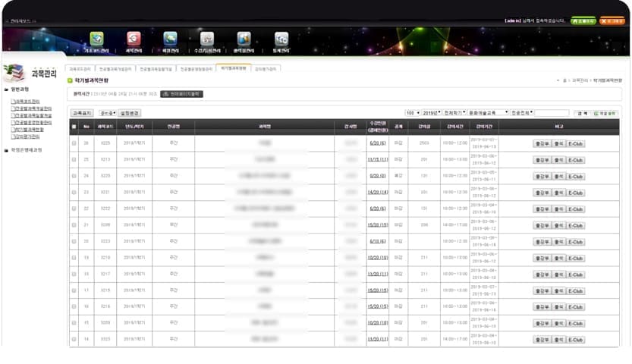This screenshot has width=632, height=364.
Task: Check the checkbox for row No 26
Action: click(x=74, y=143)
